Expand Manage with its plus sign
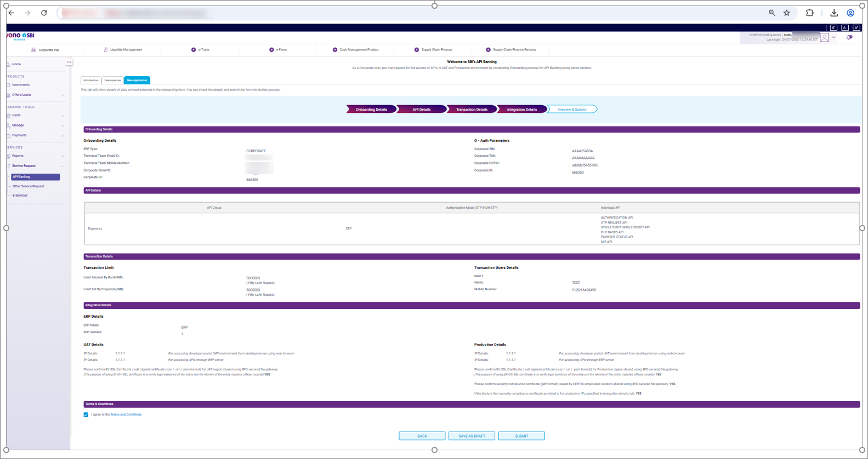868x459 pixels. pyautogui.click(x=63, y=125)
